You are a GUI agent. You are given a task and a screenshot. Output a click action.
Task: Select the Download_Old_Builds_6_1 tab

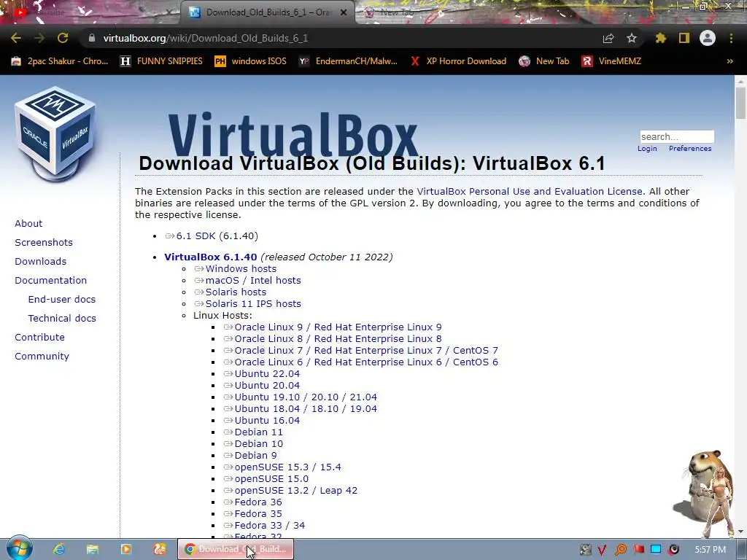[267, 12]
